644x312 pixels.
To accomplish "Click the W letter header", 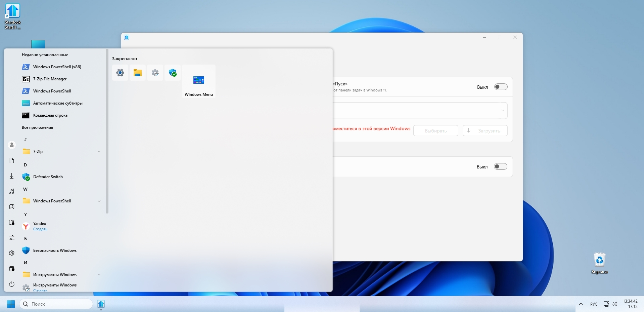I will (x=25, y=189).
